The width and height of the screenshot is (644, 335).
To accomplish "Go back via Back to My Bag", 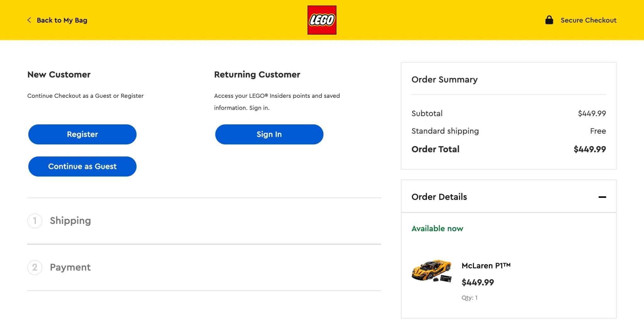I will 62,20.
